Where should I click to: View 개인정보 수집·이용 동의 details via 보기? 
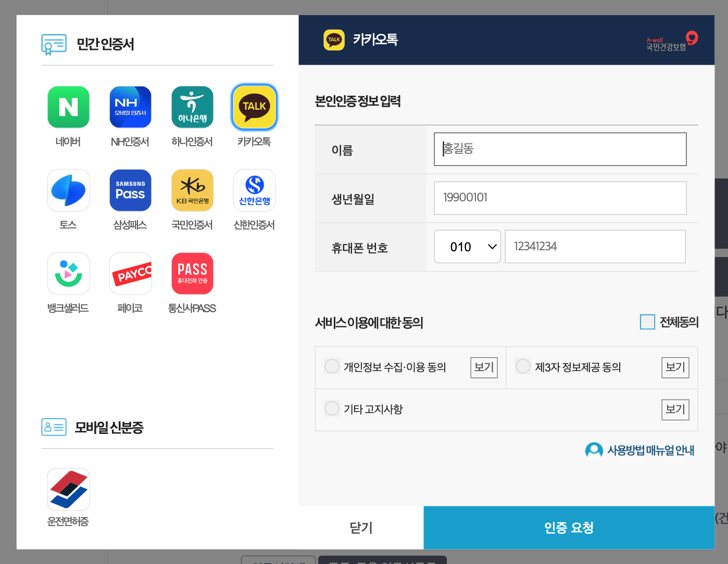click(484, 367)
